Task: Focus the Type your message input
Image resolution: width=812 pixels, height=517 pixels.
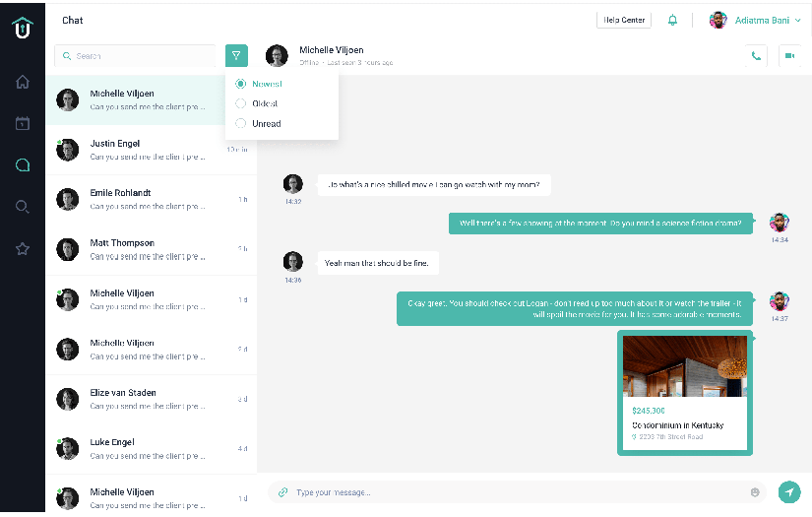Action: coord(517,492)
